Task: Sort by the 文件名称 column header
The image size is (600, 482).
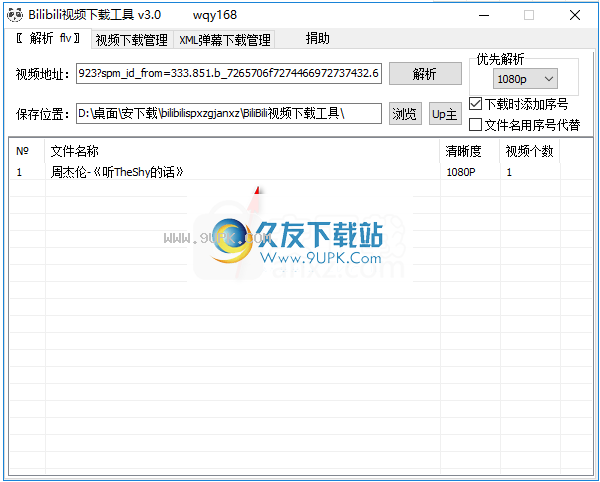Action: 242,151
